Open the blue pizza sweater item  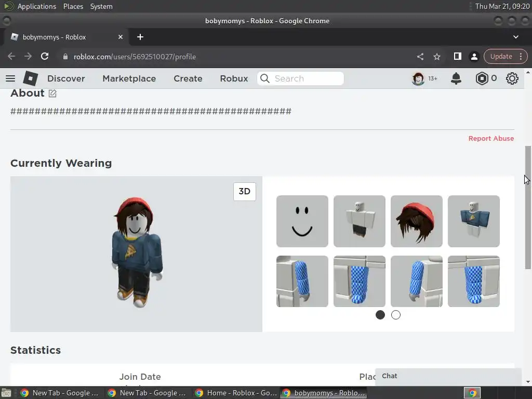click(473, 221)
